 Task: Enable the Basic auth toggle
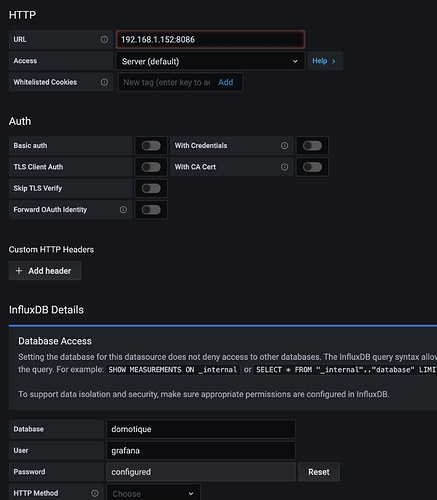pyautogui.click(x=151, y=146)
